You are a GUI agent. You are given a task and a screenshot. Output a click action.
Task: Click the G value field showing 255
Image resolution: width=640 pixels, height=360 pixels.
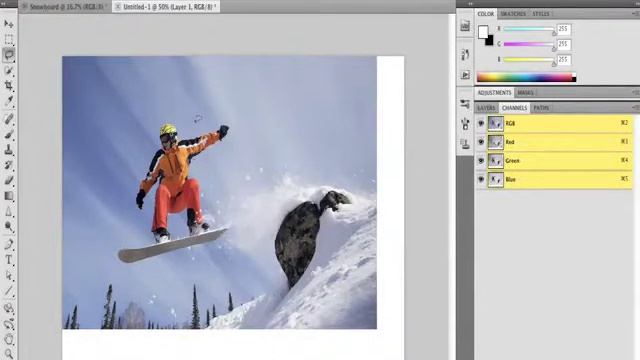pyautogui.click(x=564, y=44)
